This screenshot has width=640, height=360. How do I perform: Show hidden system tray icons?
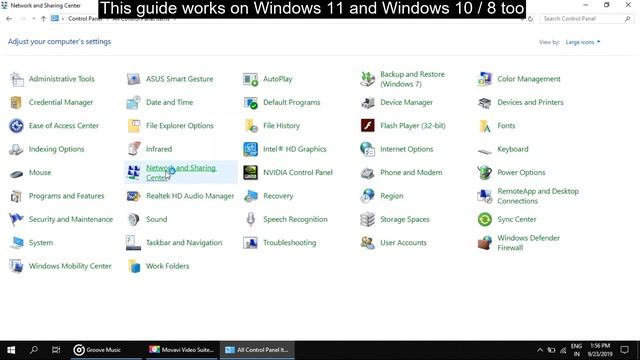pyautogui.click(x=540, y=350)
